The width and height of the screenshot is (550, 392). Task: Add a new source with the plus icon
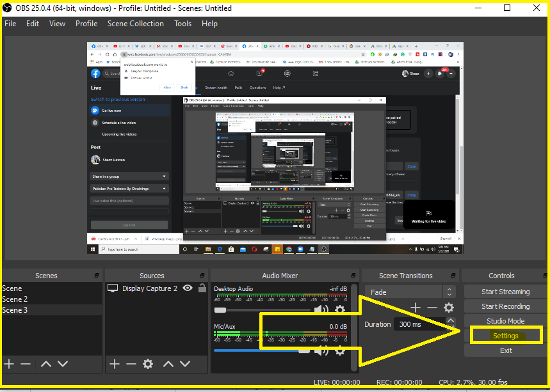115,364
